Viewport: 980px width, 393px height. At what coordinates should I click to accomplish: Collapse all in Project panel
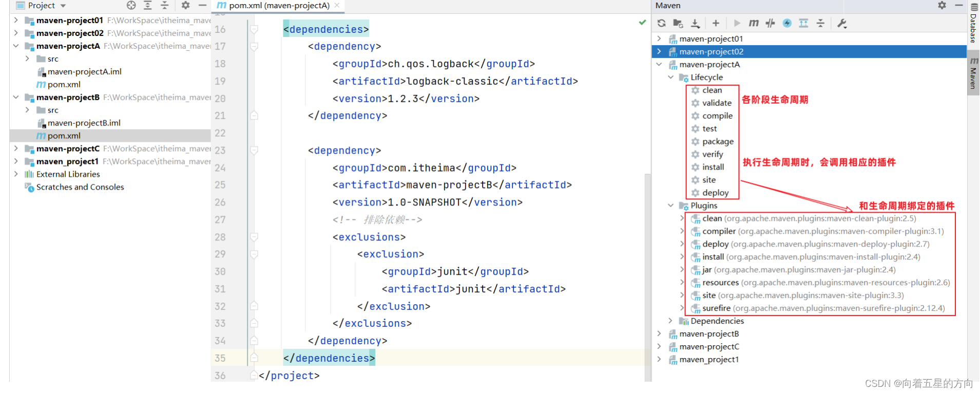click(165, 5)
